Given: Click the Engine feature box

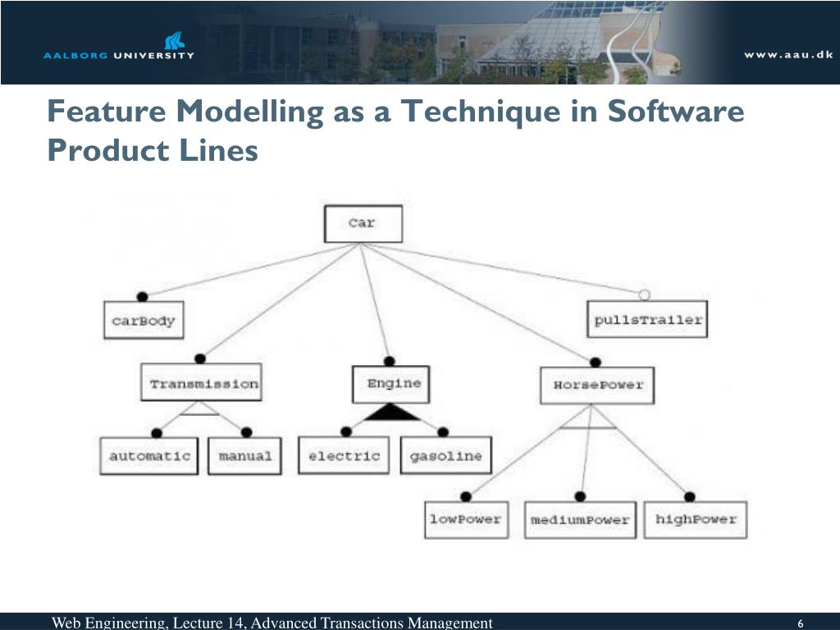Looking at the screenshot, I should [391, 384].
